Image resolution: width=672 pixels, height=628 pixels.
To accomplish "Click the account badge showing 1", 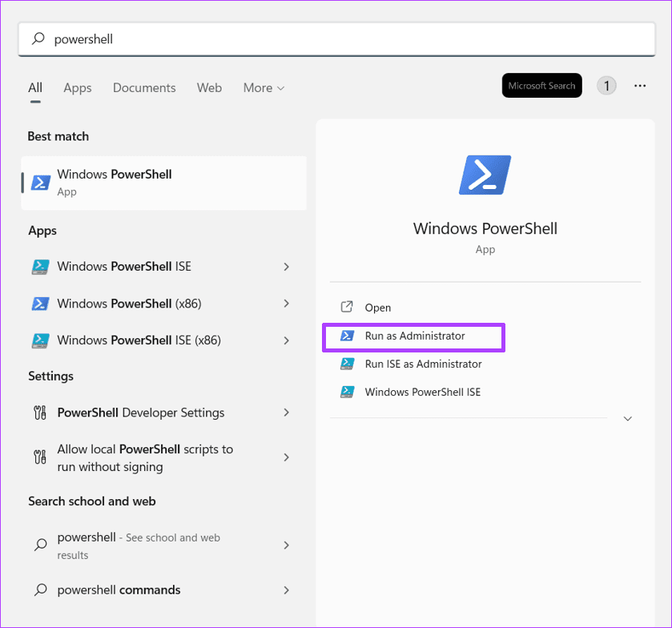I will click(x=606, y=86).
